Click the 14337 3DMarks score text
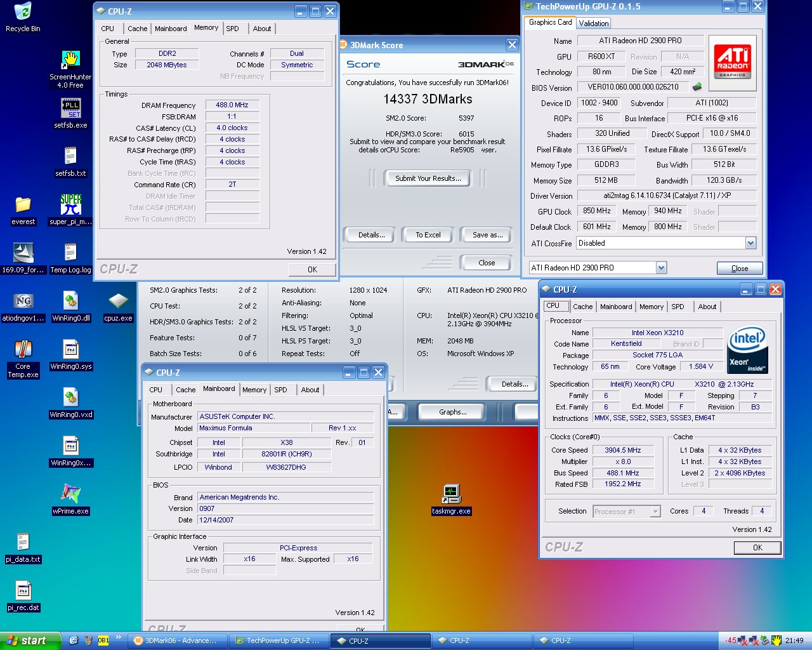 point(428,99)
